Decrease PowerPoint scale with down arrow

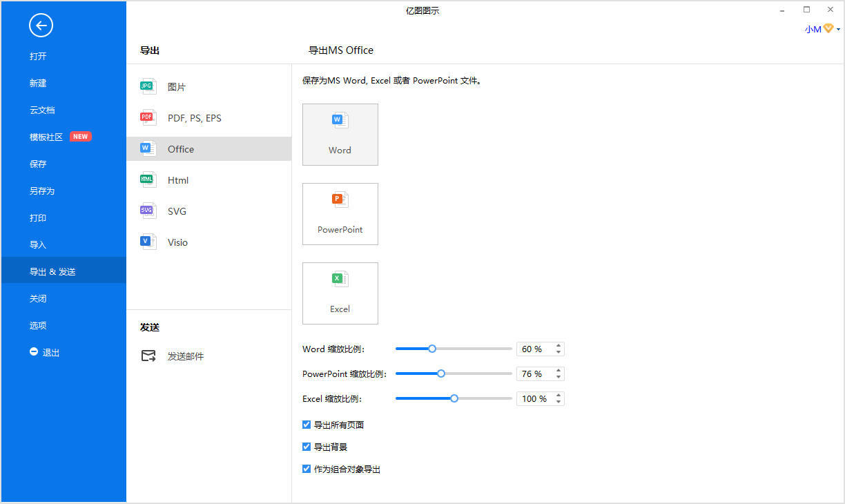pos(559,377)
